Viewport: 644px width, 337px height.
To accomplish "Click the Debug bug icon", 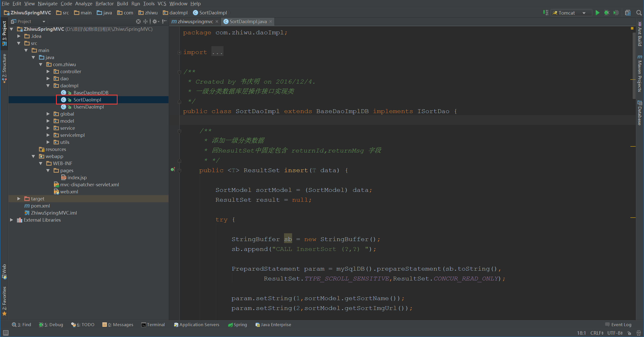I will point(607,13).
